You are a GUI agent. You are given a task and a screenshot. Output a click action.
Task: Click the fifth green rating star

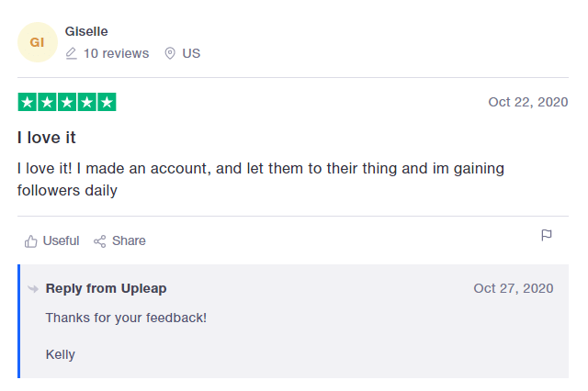107,102
